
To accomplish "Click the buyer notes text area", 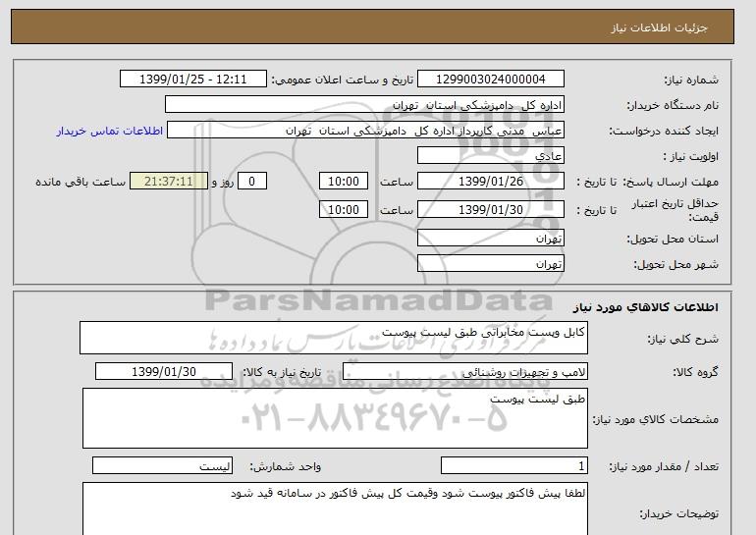I will (335, 508).
